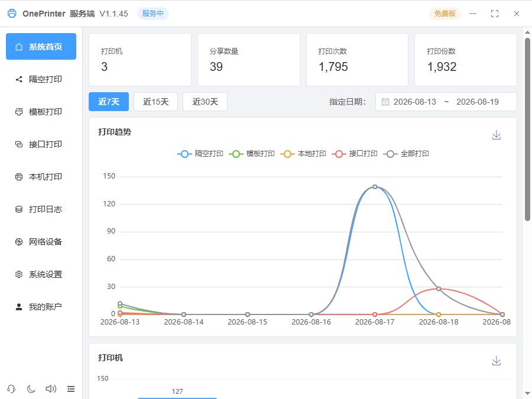Viewport: 532px width, 399px height.
Task: Click the 打印份数 1,932 card
Action: 466,60
